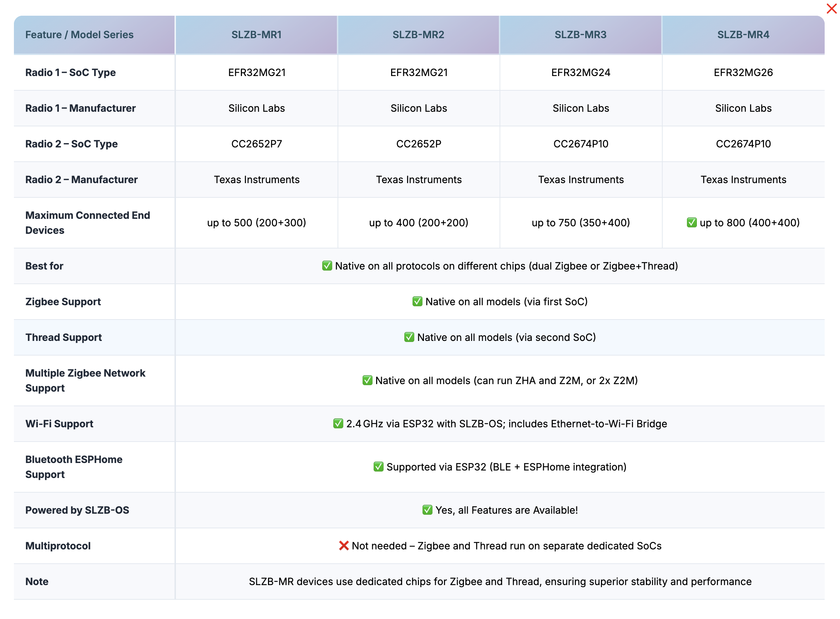840x619 pixels.
Task: Select the SLZB-MR3 column header
Action: click(580, 35)
